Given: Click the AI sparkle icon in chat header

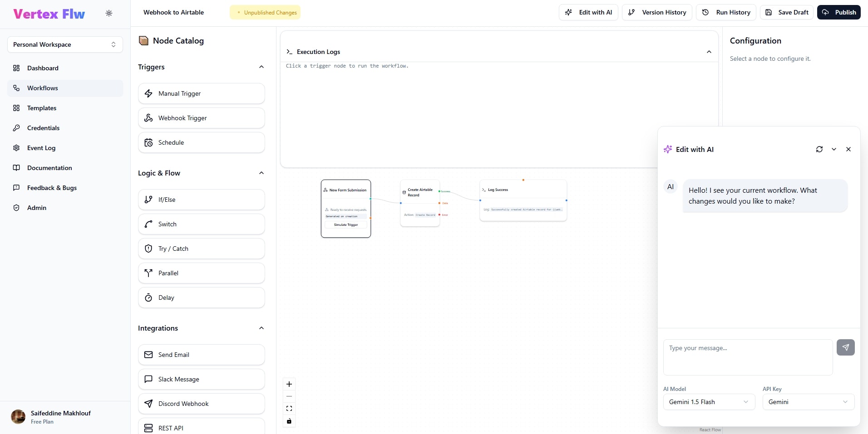Looking at the screenshot, I should coord(668,149).
